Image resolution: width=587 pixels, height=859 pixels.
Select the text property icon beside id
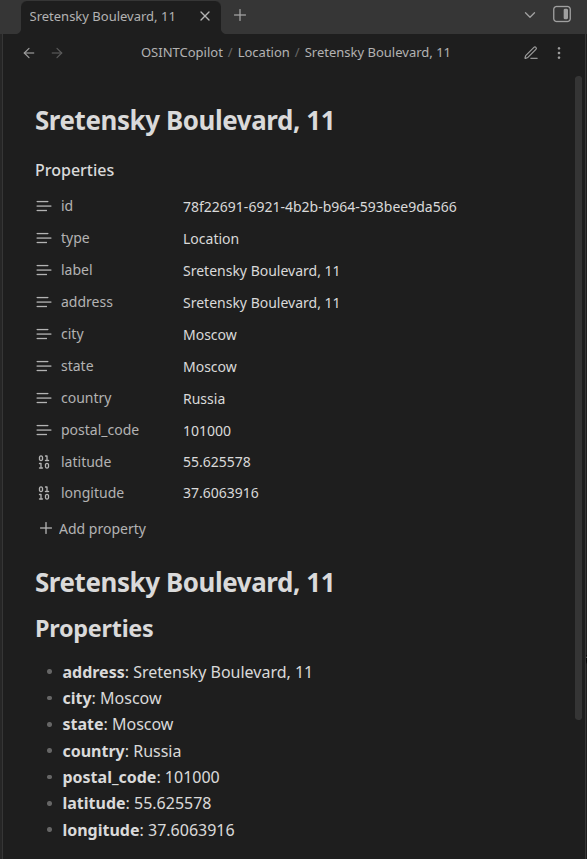point(44,206)
